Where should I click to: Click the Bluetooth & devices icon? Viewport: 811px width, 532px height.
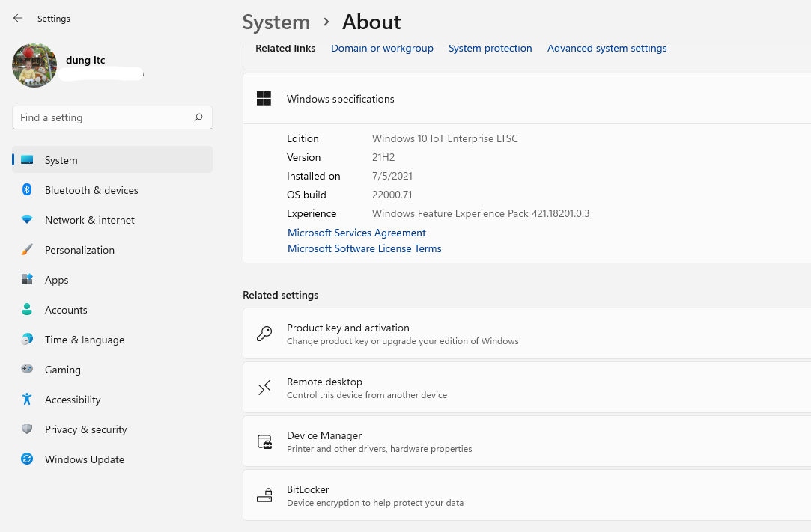tap(27, 190)
